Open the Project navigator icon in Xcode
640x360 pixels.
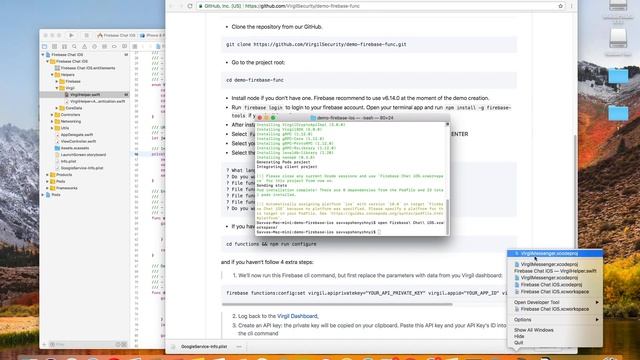[x=45, y=47]
